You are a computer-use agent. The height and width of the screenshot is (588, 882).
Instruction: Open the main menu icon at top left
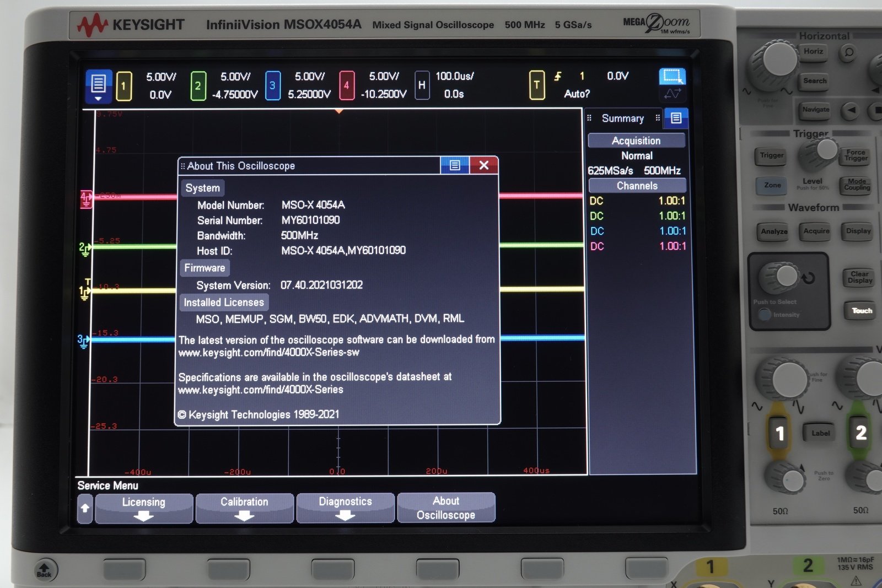coord(98,86)
